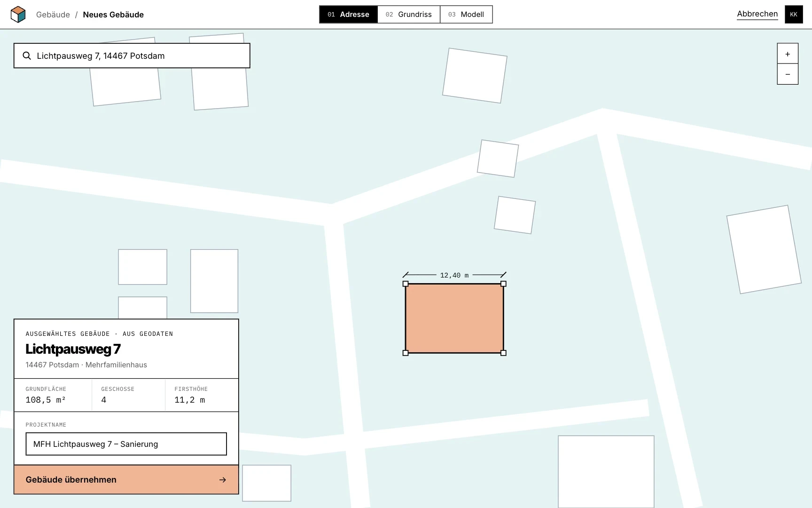Click the Lichtpausweg 7 heading

73,349
